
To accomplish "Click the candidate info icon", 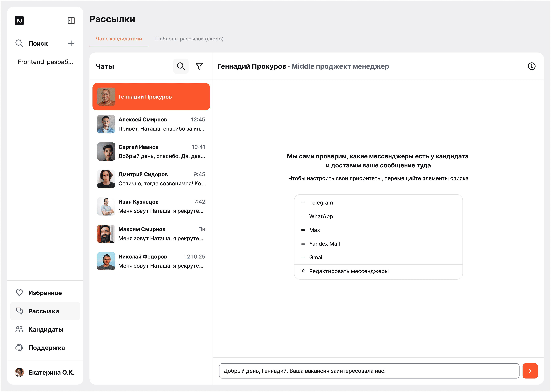I will (532, 66).
